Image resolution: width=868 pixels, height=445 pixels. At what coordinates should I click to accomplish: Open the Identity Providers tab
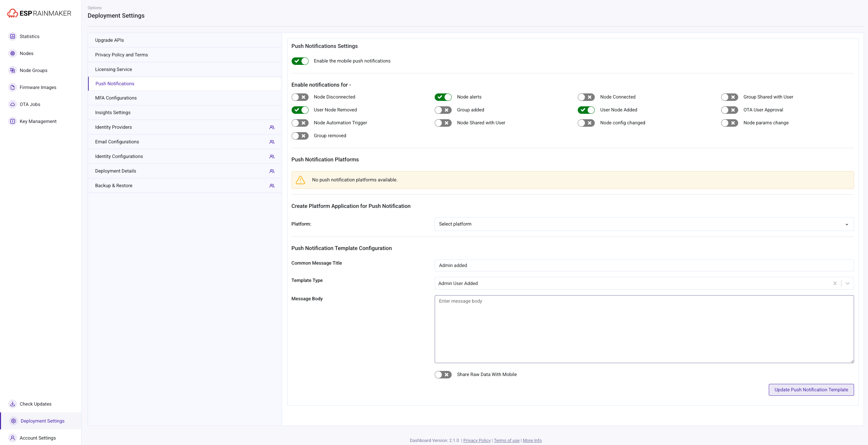coord(185,127)
